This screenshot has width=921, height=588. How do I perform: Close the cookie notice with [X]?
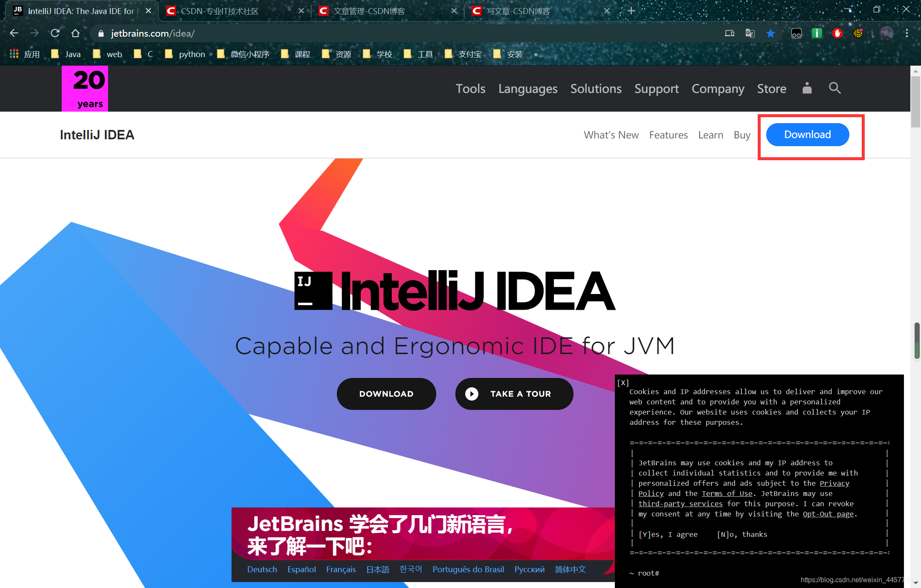(x=623, y=383)
